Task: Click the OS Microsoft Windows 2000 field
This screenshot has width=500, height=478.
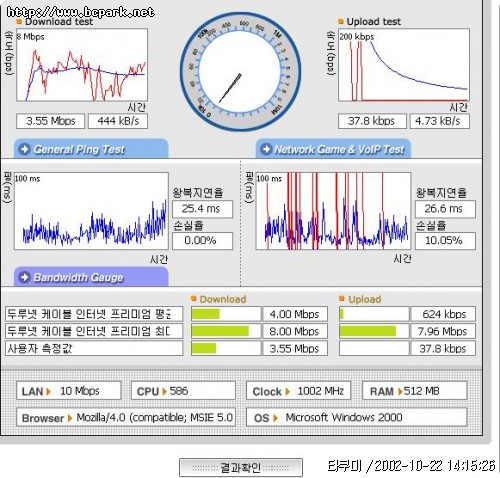Action: coord(356,417)
